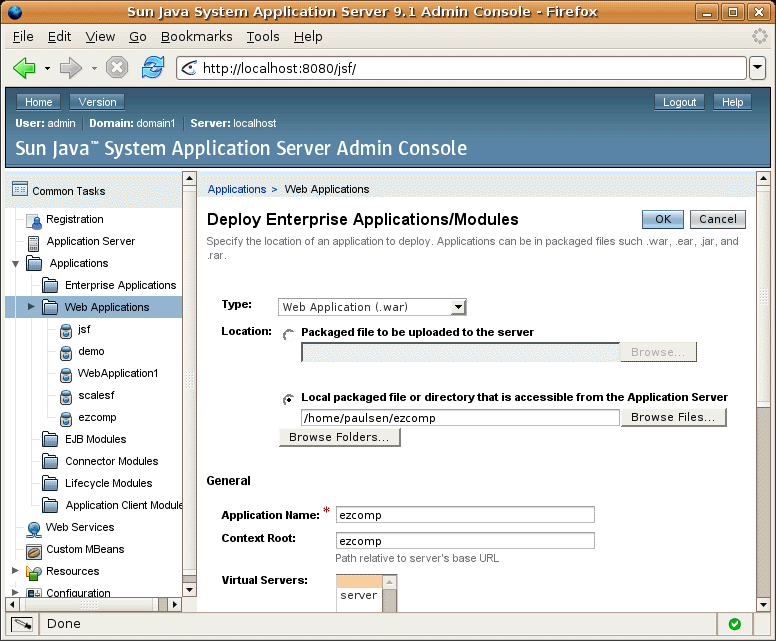
Task: Expand the Resources tree node
Action: point(15,572)
